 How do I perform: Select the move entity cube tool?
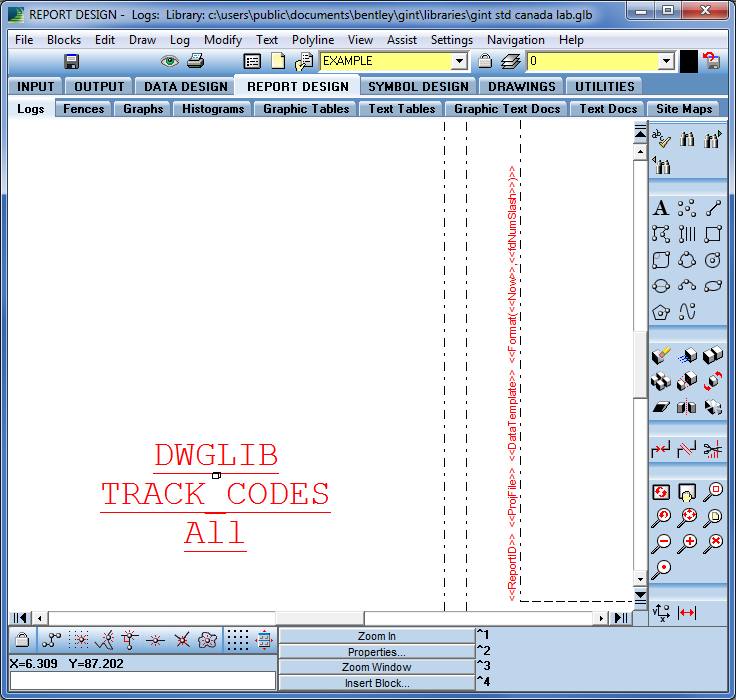(687, 355)
